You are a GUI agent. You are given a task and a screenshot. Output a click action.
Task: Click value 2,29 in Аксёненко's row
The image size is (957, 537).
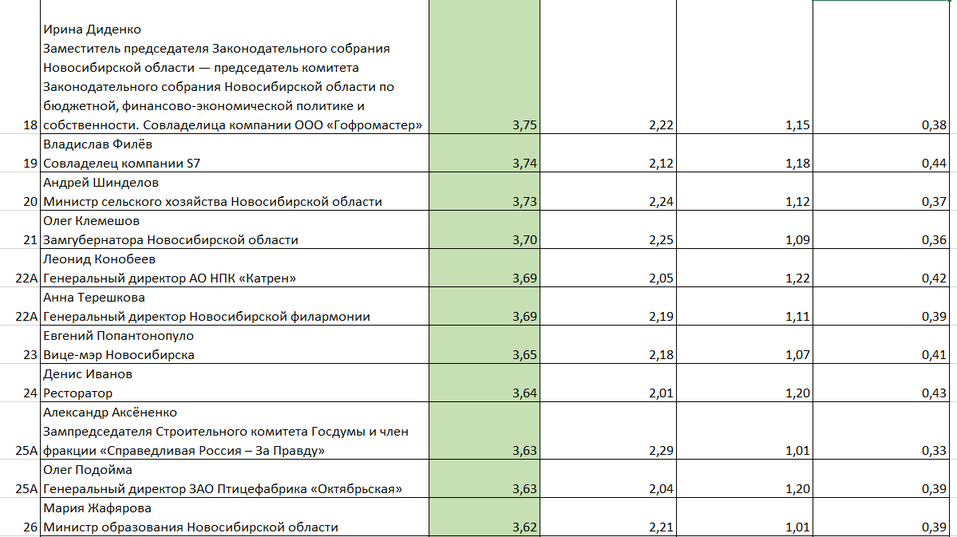pyautogui.click(x=608, y=450)
